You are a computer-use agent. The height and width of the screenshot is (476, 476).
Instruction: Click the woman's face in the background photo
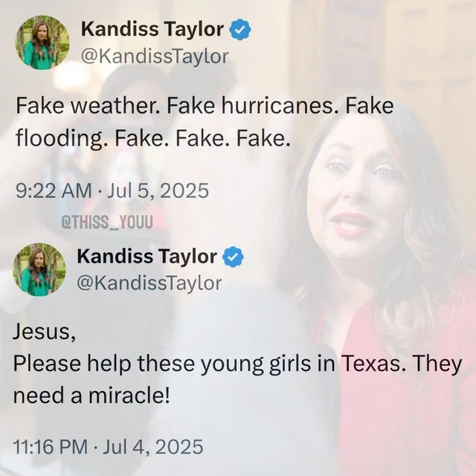tap(356, 200)
